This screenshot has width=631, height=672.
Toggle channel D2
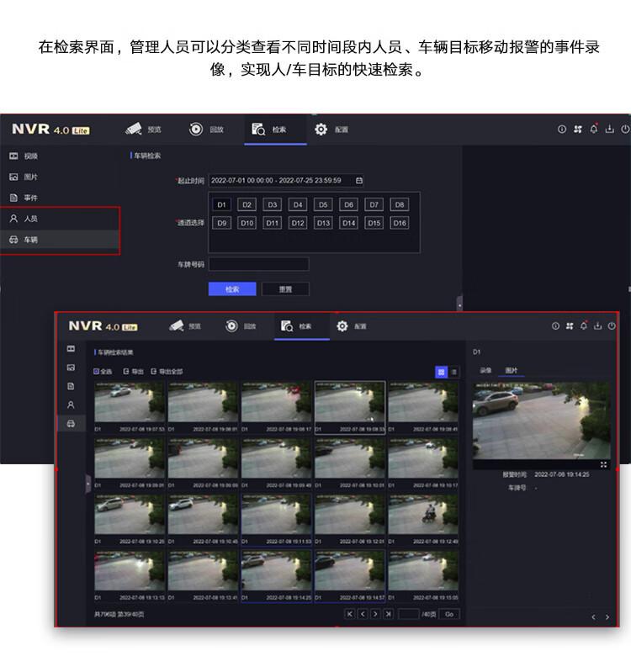[x=247, y=204]
